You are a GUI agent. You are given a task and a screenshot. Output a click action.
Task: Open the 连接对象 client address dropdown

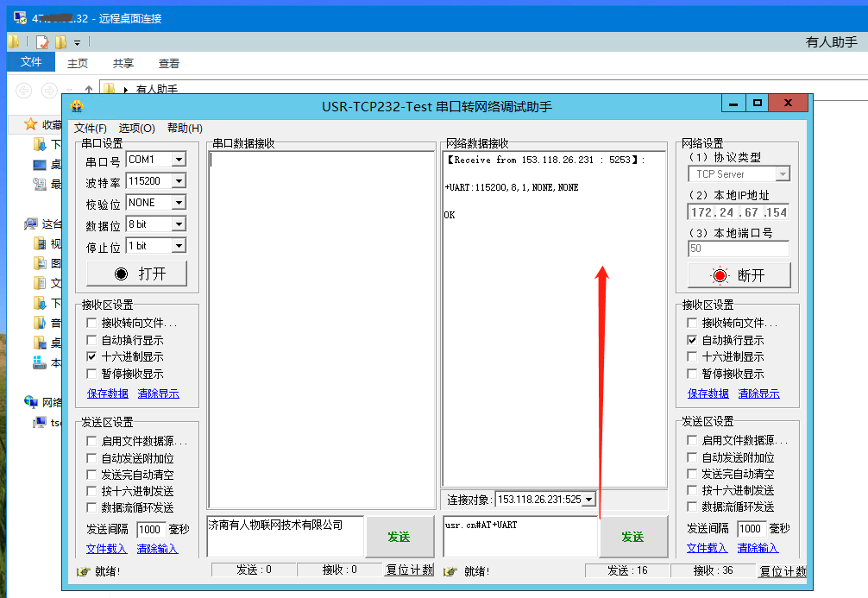click(588, 500)
